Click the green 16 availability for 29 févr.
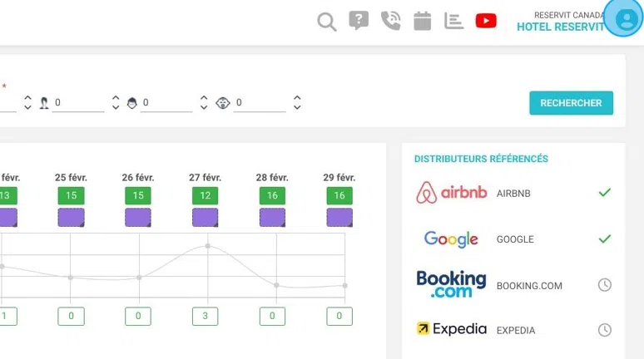Image resolution: width=644 pixels, height=359 pixels. coord(339,196)
